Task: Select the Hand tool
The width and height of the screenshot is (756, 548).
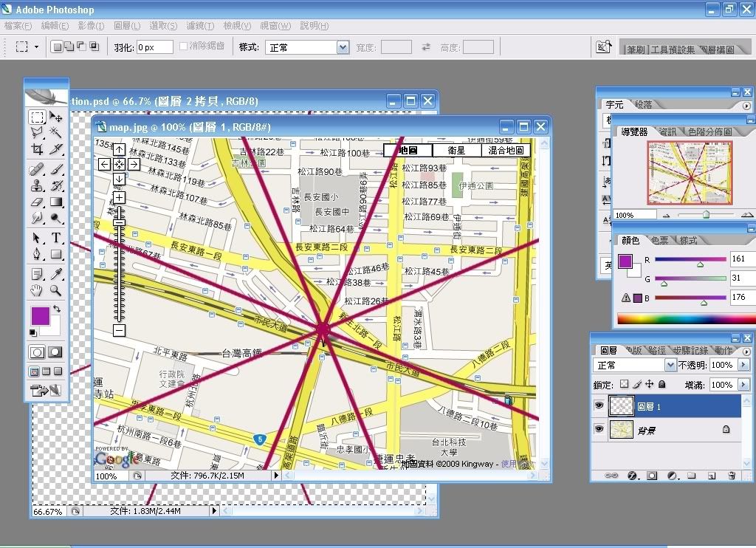Action: pos(37,290)
